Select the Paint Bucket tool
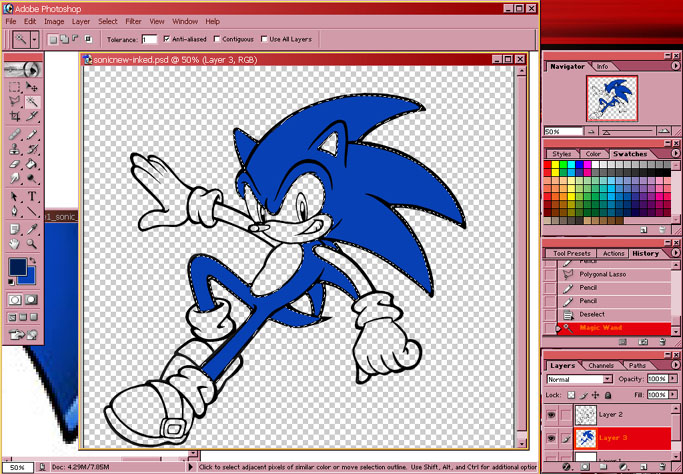This screenshot has height=474, width=683. [x=31, y=164]
